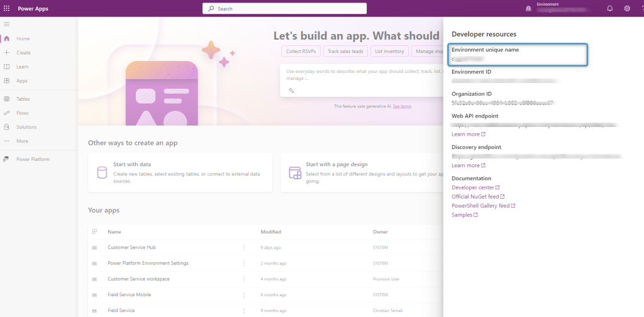Image resolution: width=644 pixels, height=317 pixels.
Task: Click the More ellipsis icon in sidebar
Action: click(x=6, y=141)
